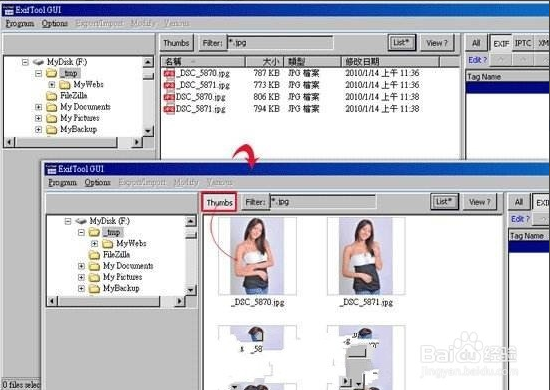Expand MyWebs folder in front window tree
Viewport: 550px width, 390px height.
pyautogui.click(x=94, y=243)
